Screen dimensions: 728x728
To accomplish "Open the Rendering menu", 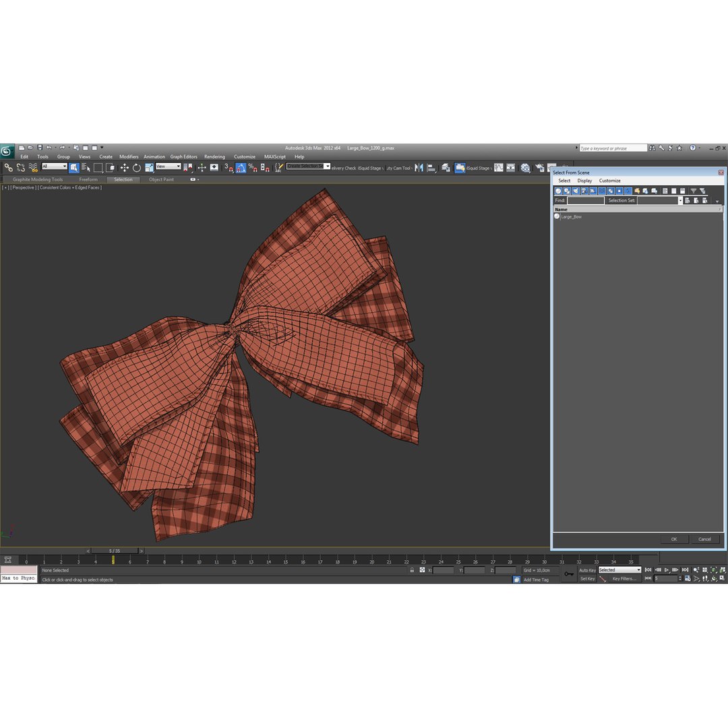I will (214, 156).
